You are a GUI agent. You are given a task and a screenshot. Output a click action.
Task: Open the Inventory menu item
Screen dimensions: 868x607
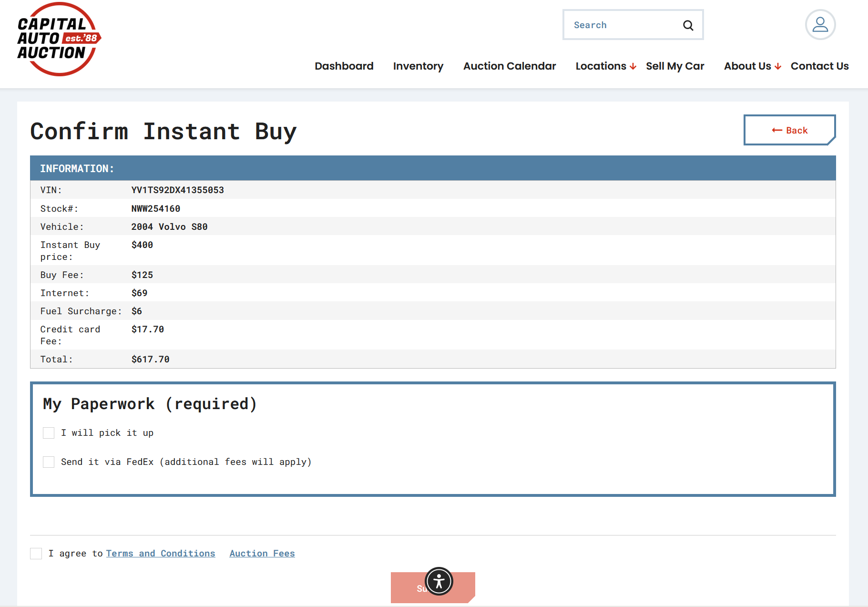(418, 66)
